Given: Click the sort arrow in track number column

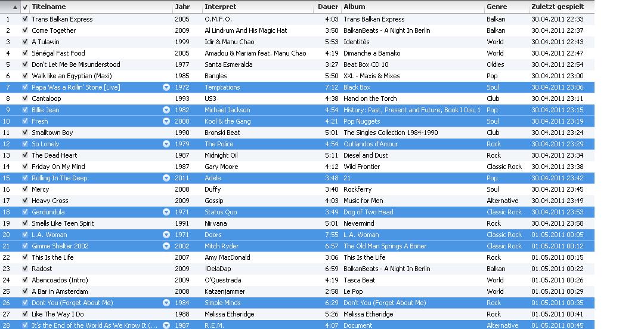Looking at the screenshot, I should pos(15,7).
